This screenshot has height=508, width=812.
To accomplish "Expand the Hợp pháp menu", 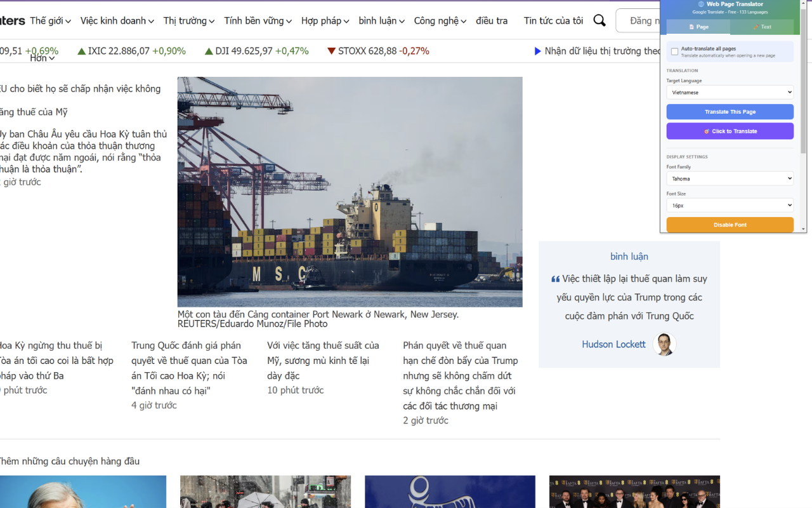I will point(325,21).
